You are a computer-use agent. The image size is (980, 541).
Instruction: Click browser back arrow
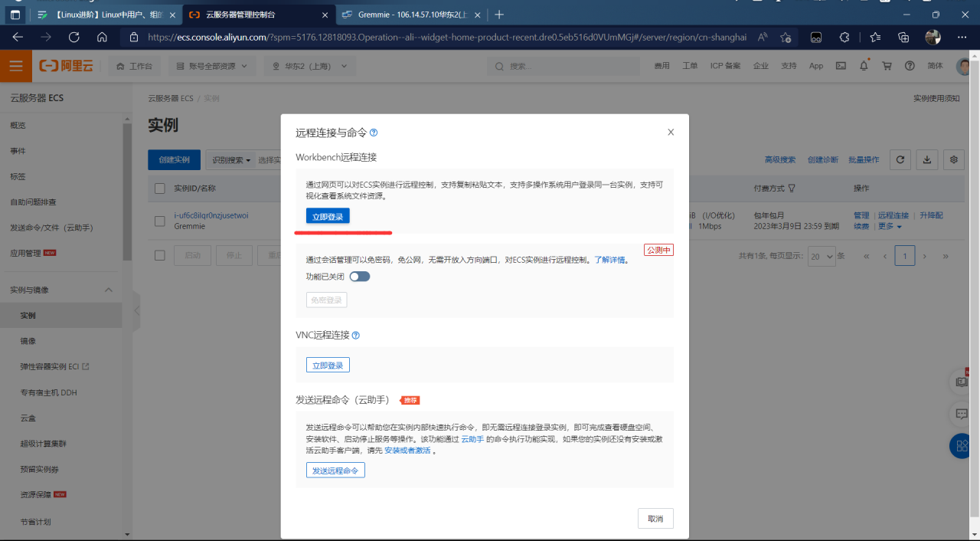(18, 37)
